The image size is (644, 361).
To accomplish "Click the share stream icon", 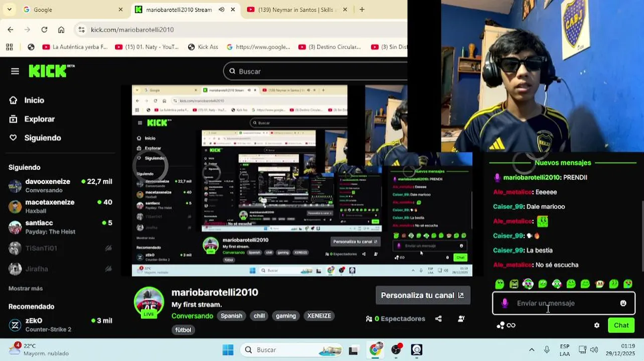I will pos(438,318).
